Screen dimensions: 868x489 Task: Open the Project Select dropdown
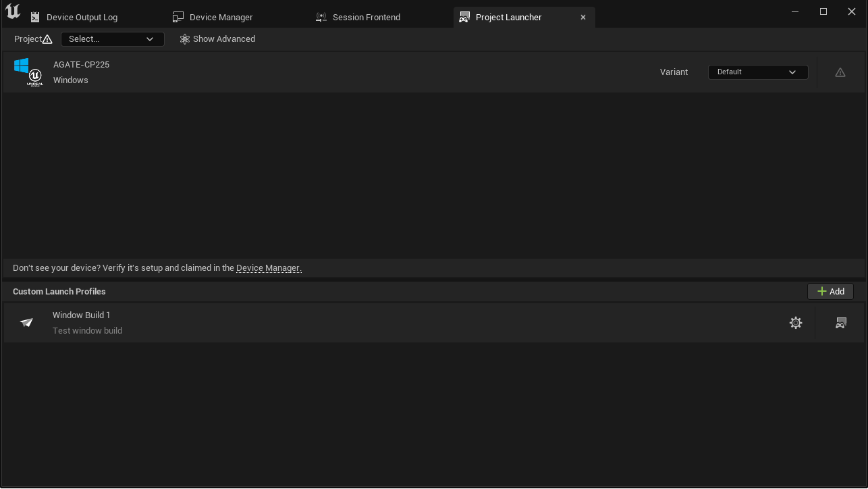point(112,39)
